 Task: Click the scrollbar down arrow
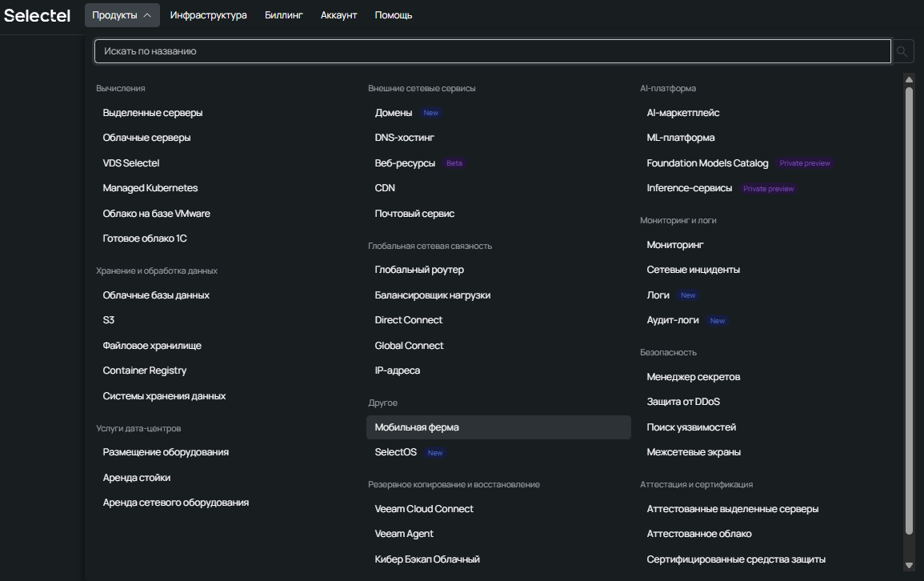point(908,565)
